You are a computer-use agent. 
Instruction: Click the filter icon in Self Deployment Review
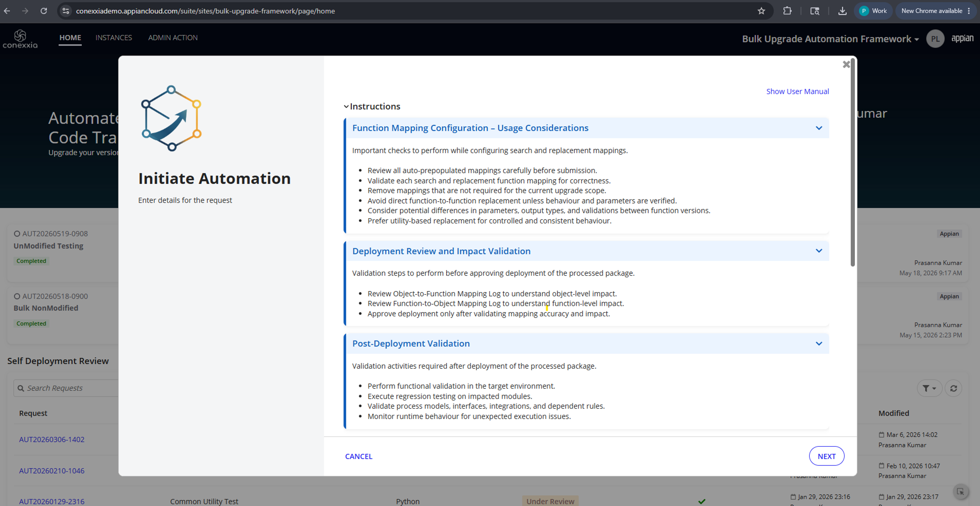click(x=929, y=388)
